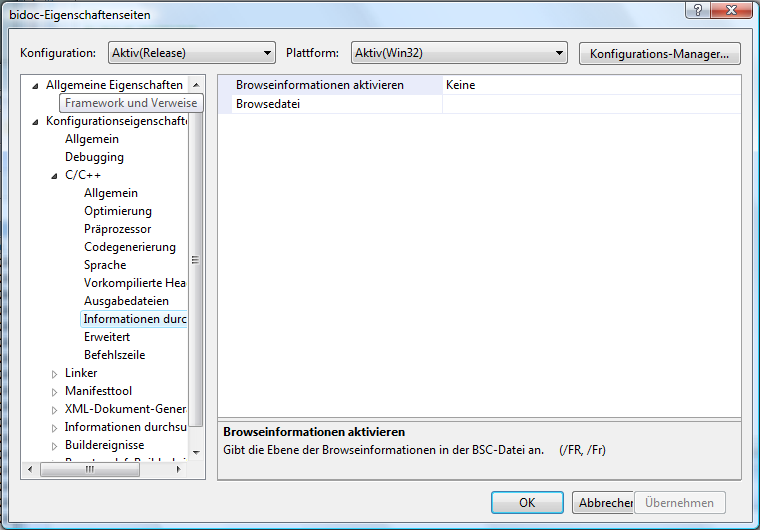Click the Browseinformationen aktivieren value Keine
The height and width of the screenshot is (530, 760).
tap(590, 85)
